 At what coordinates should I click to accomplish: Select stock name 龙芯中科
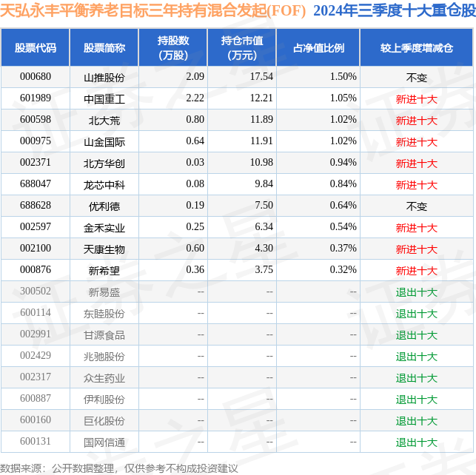click(104, 185)
